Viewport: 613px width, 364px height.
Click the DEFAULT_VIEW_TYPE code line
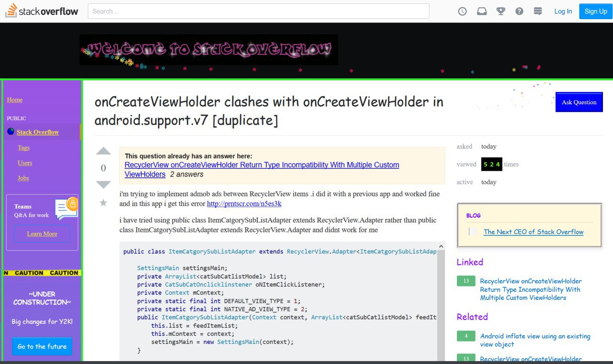(x=218, y=301)
